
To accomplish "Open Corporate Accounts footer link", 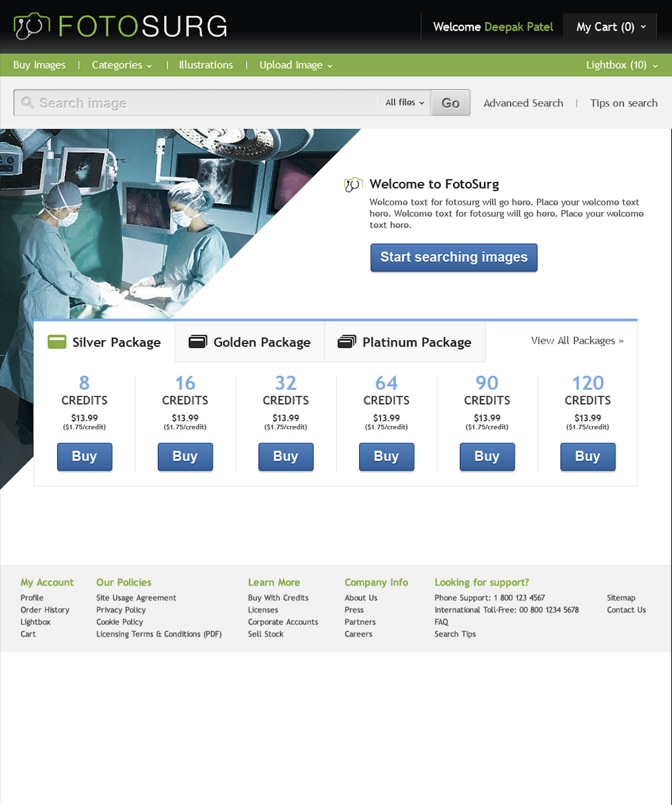I will (283, 622).
